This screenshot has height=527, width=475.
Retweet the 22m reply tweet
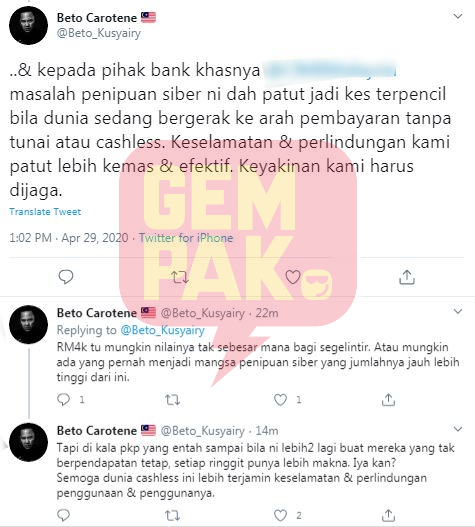point(172,400)
